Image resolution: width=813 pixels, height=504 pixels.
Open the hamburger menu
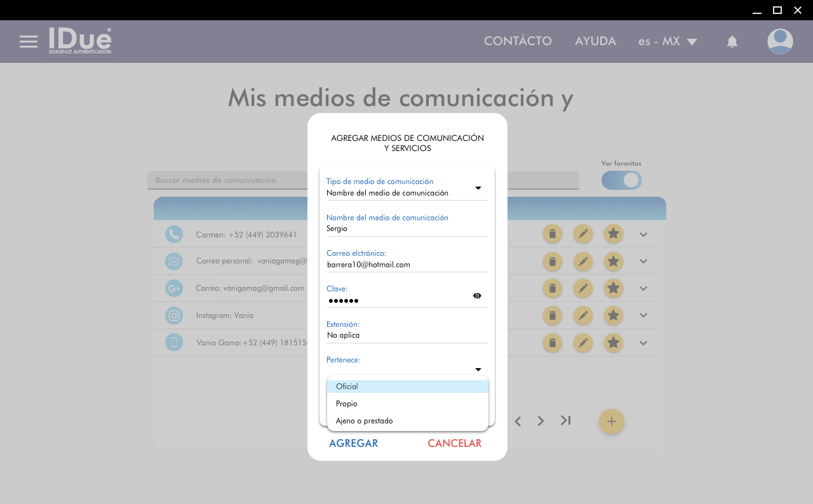(x=29, y=42)
